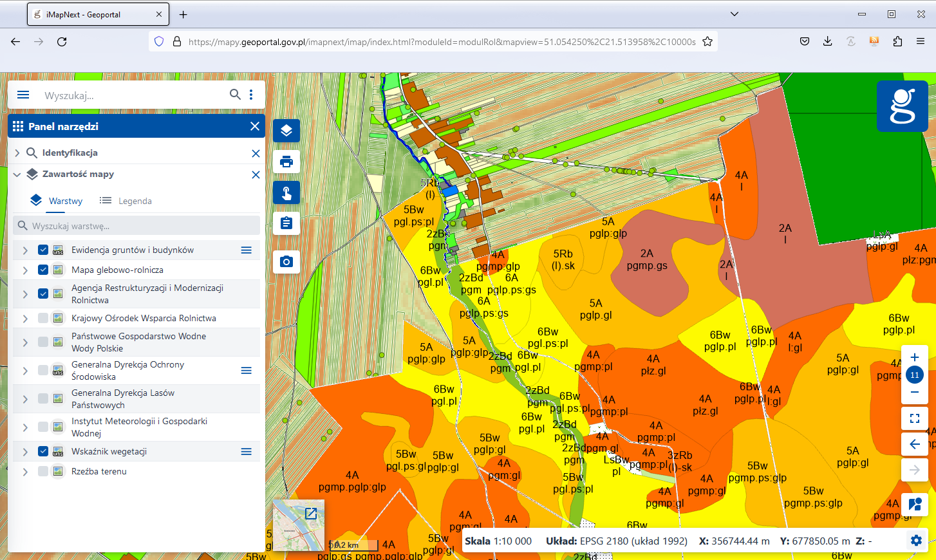The image size is (936, 560).
Task: Open coordinate settings gear icon
Action: 916,541
